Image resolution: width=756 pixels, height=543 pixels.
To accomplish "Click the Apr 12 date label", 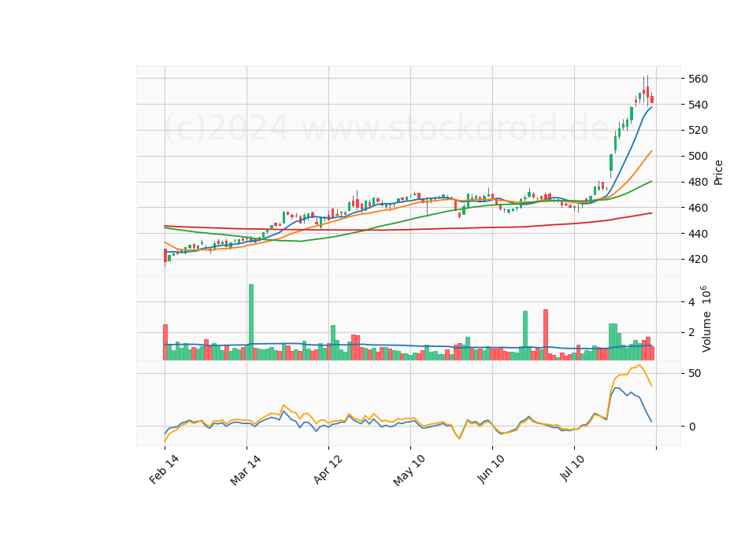I will (328, 469).
